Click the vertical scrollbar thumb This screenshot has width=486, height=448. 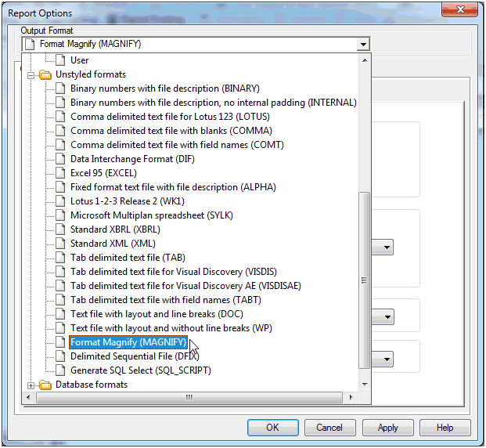[364, 280]
